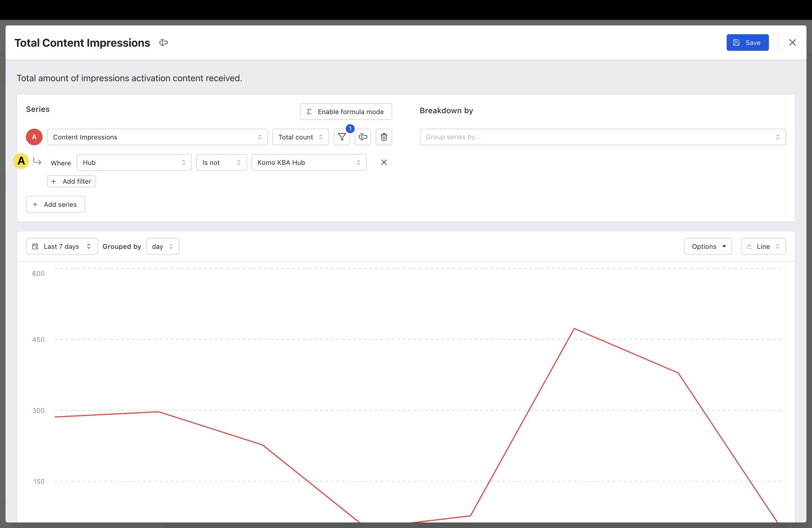Screen dimensions: 812x528
Task: Delete series A with the trash icon
Action: point(384,137)
